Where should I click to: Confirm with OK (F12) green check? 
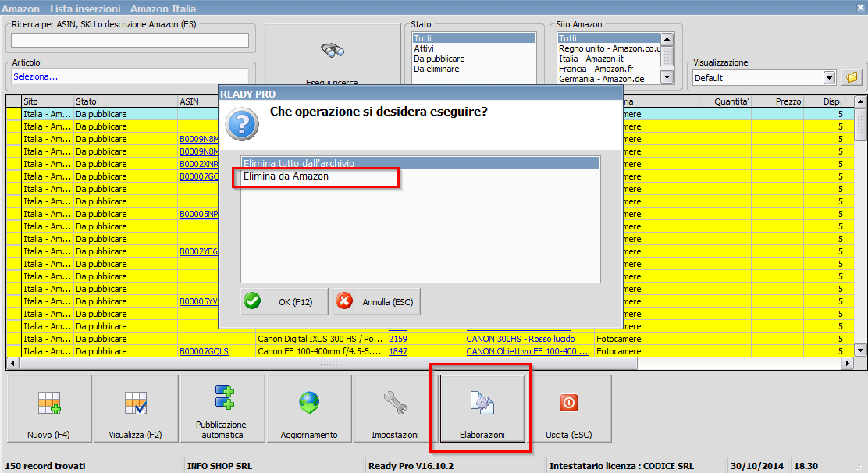pyautogui.click(x=284, y=301)
